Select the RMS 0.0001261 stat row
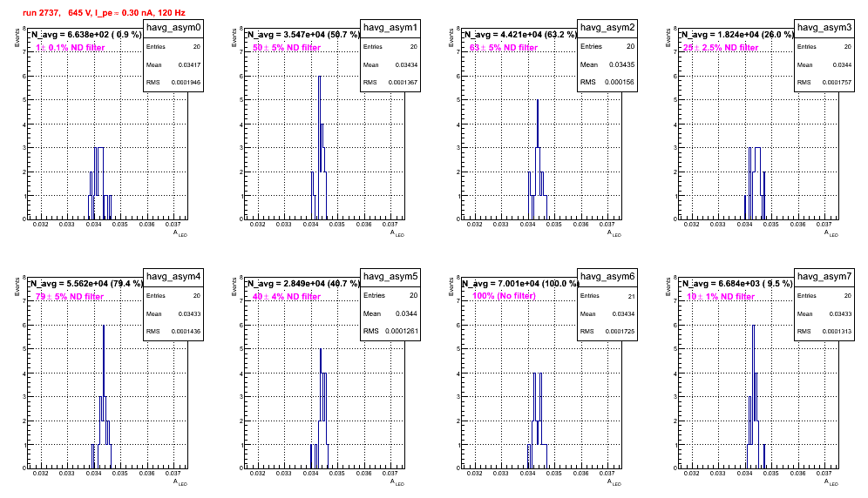The width and height of the screenshot is (868, 498). click(390, 331)
